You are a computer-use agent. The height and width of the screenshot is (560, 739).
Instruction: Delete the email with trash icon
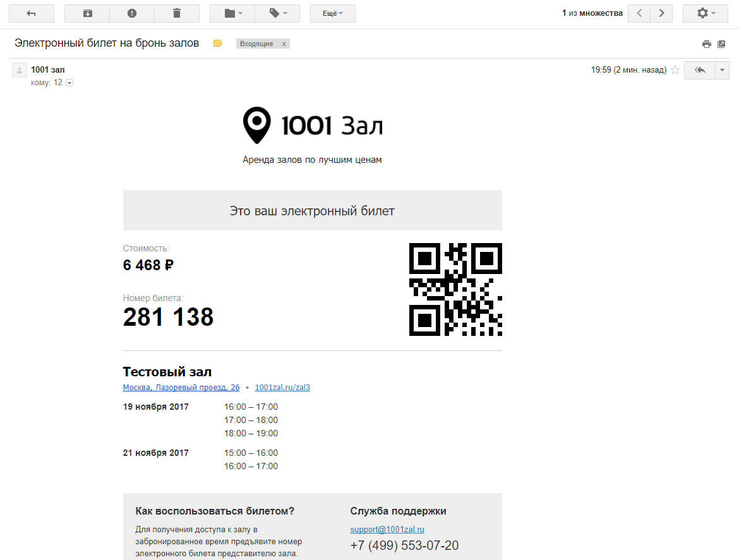[177, 13]
